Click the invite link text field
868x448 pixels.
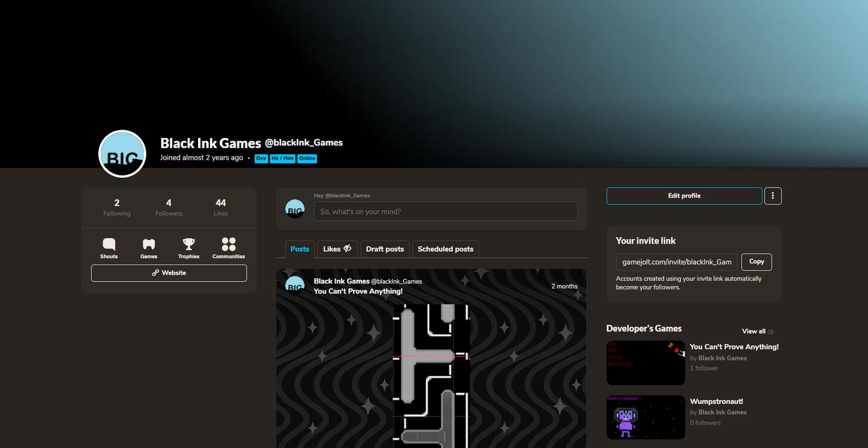[x=676, y=262]
